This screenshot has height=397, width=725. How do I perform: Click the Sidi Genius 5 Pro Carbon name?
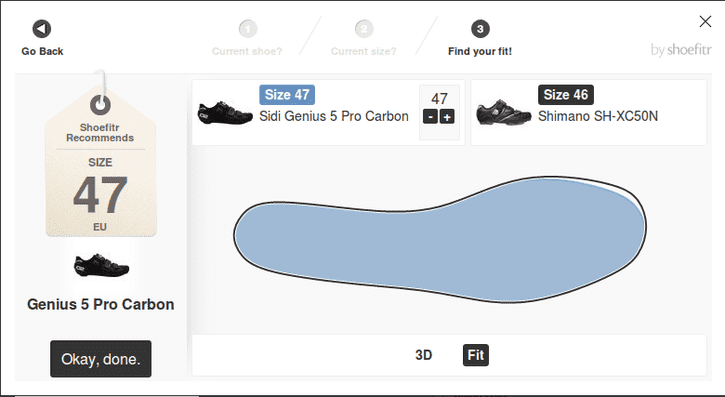334,116
